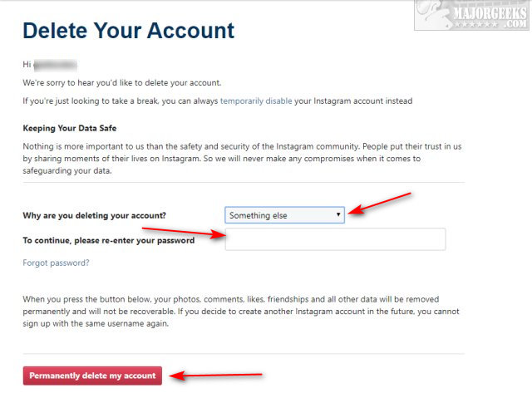Click the "Keeping Your Data Safe" subheading
Screen dimensions: 532x393
[70, 128]
